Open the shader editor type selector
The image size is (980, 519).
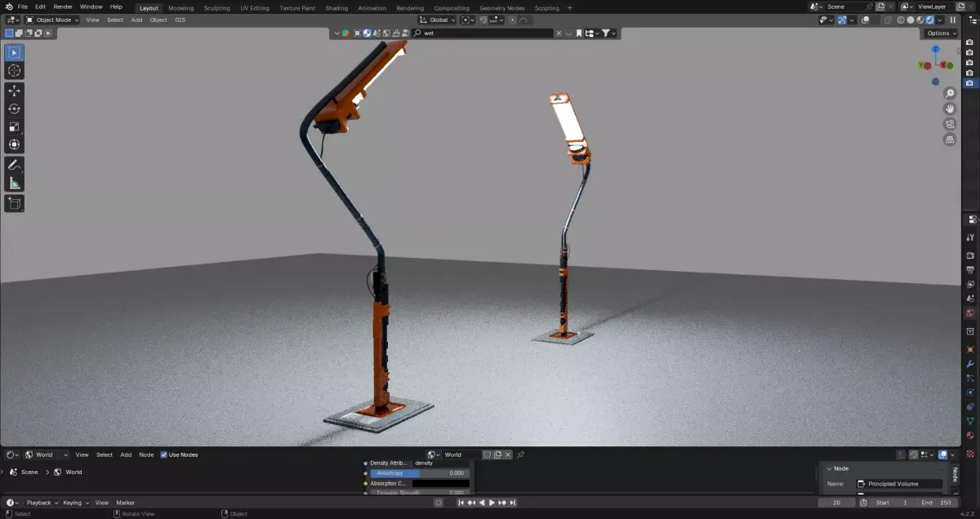click(x=10, y=455)
